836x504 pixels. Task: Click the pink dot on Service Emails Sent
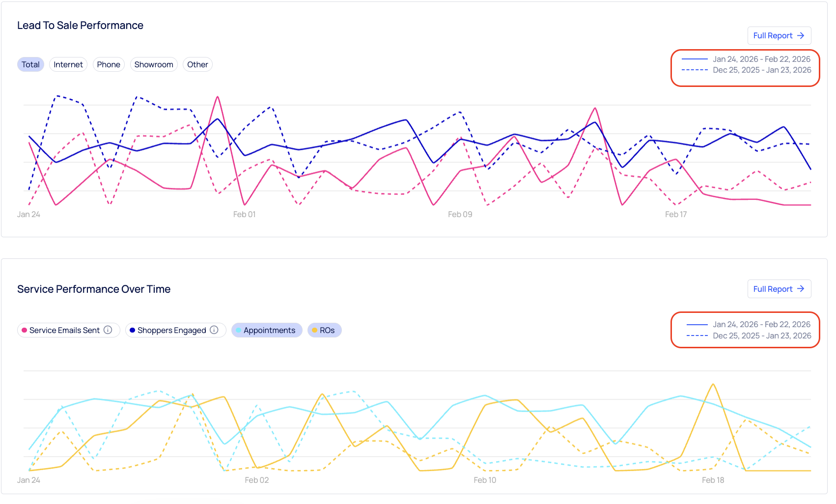(24, 331)
